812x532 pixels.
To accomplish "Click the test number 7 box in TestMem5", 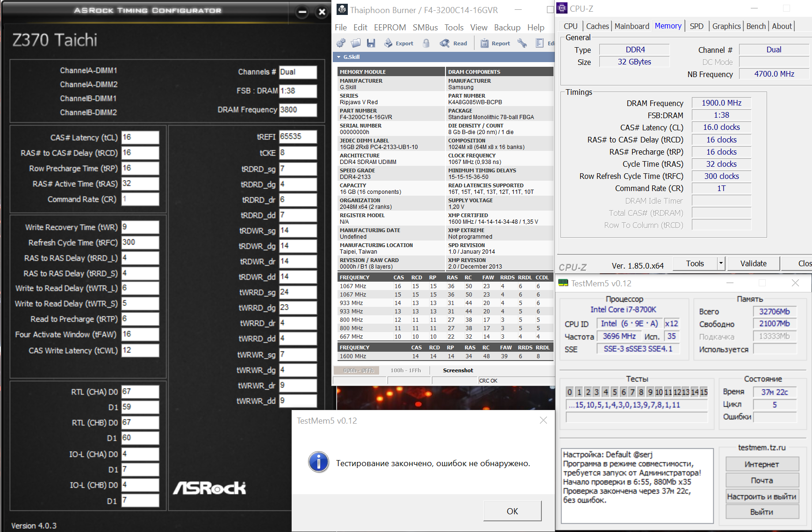I will pyautogui.click(x=632, y=392).
